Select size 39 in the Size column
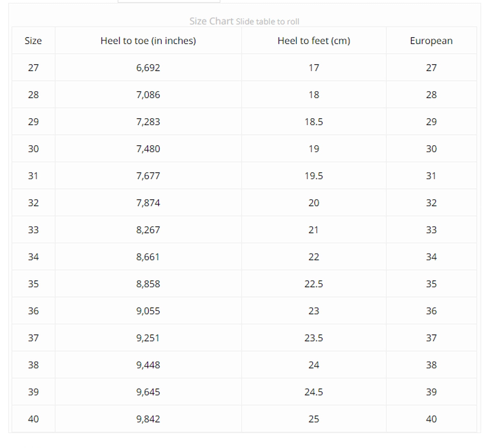Screen dimensions: 496x448 click(33, 392)
